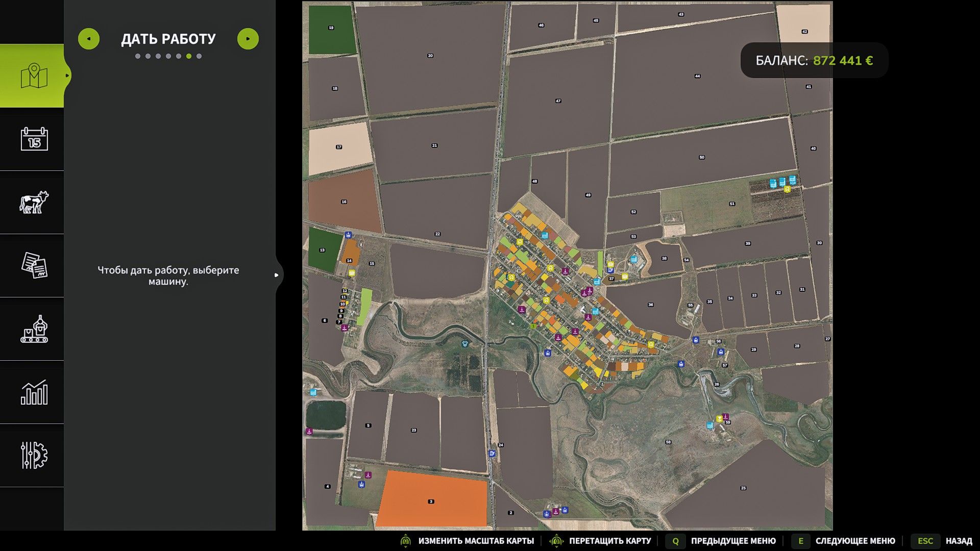
Task: Open the production chains factory icon
Action: 34,329
